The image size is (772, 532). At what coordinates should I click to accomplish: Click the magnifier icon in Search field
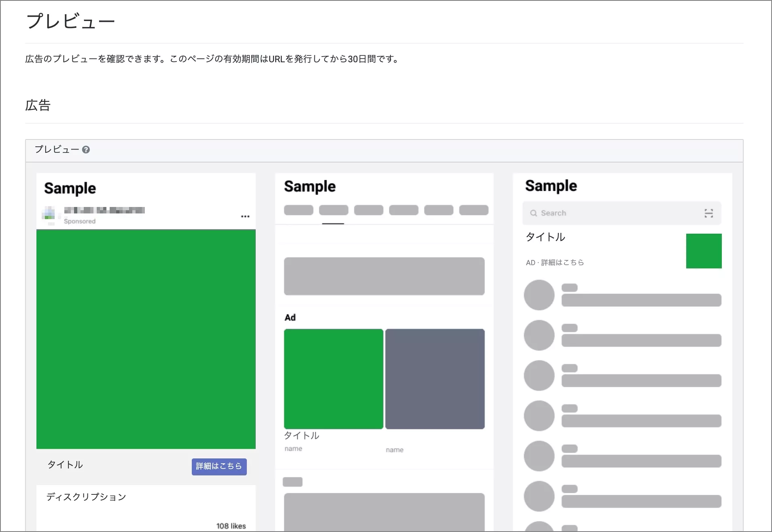(x=533, y=213)
